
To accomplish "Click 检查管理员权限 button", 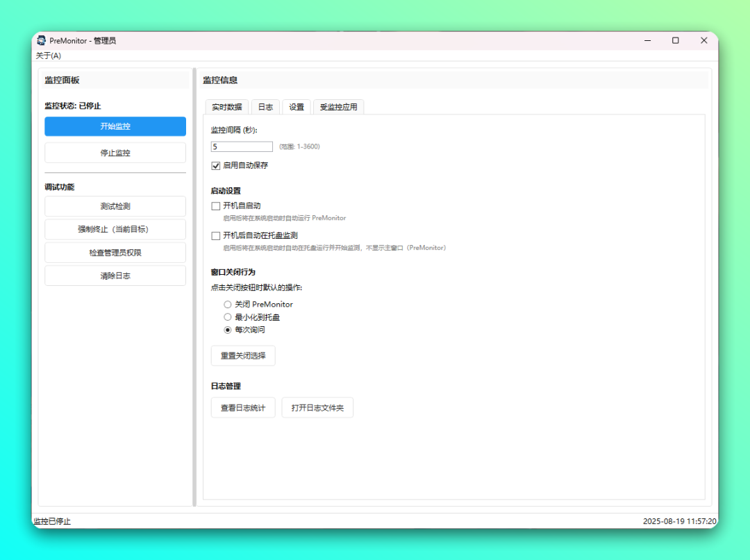I will pyautogui.click(x=115, y=253).
